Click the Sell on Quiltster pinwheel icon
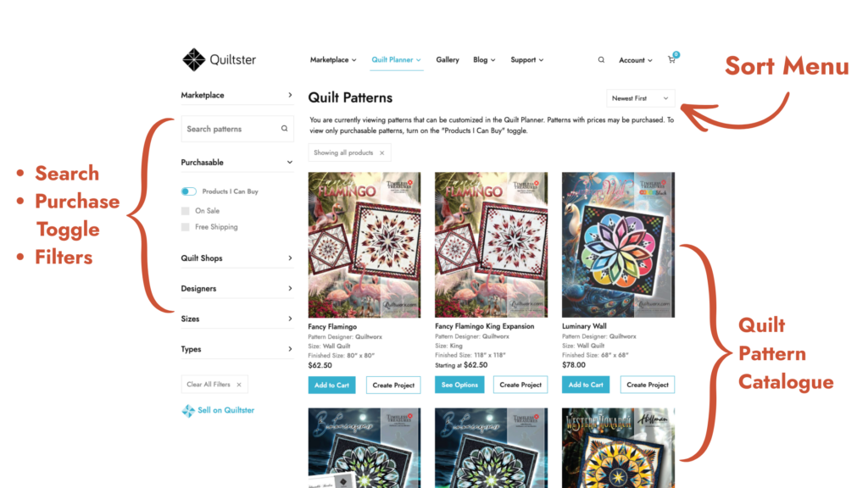Viewport: 868px width, 488px height. click(x=188, y=411)
